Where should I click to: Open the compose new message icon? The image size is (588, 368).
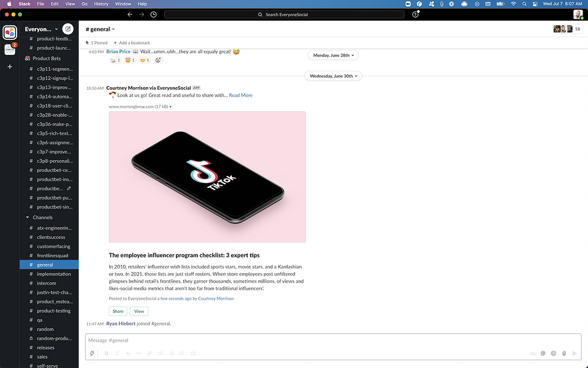pos(68,29)
